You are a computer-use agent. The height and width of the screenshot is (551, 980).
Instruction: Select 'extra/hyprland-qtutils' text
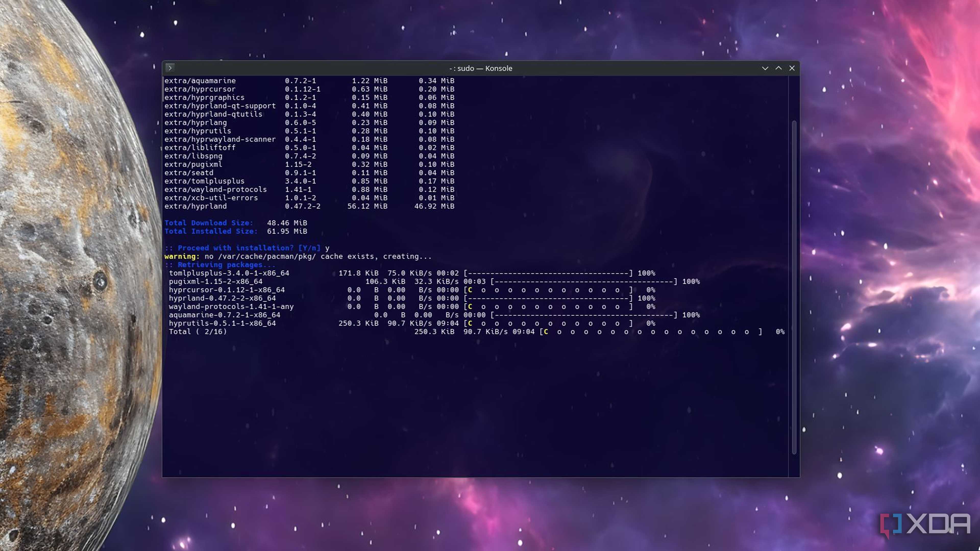click(x=213, y=114)
